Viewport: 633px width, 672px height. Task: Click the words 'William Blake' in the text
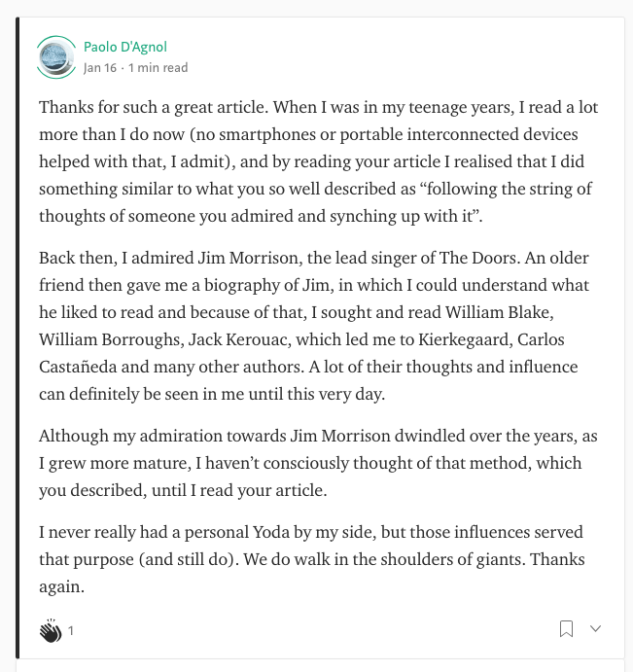tap(499, 312)
